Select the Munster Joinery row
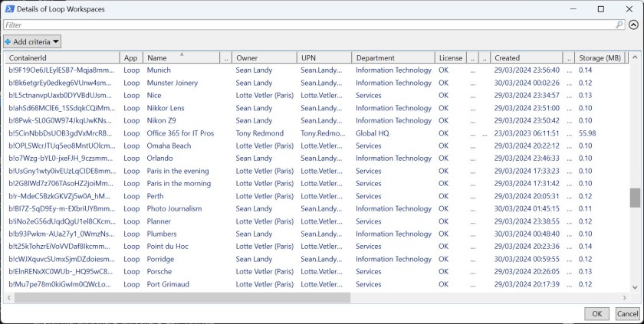The width and height of the screenshot is (644, 324). [x=317, y=83]
